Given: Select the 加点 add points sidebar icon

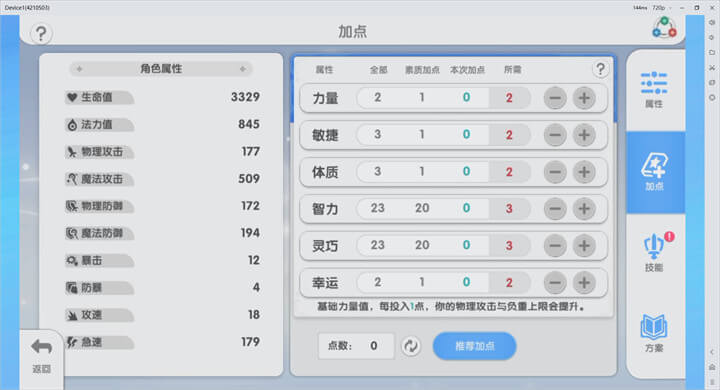Looking at the screenshot, I should click(654, 172).
